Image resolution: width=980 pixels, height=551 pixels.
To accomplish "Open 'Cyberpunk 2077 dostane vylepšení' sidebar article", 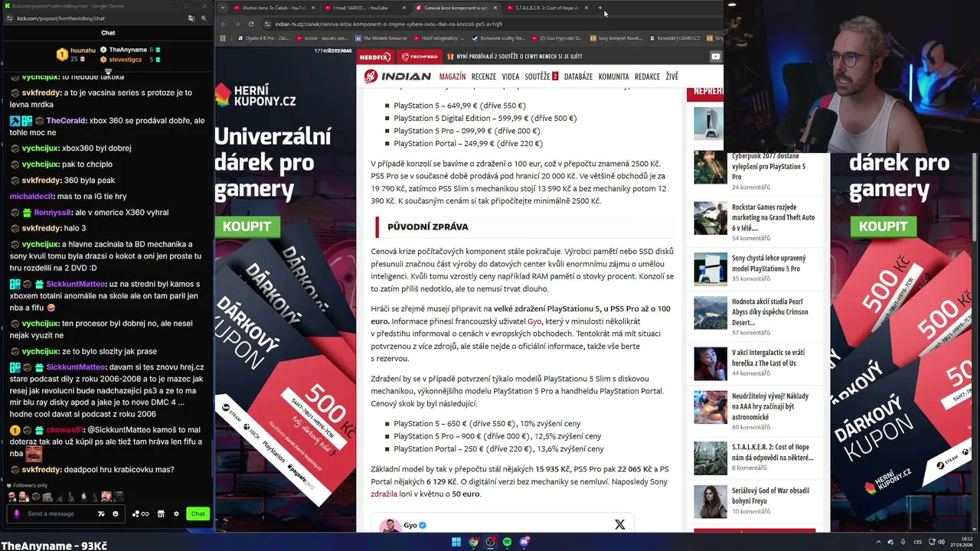I will tap(768, 166).
